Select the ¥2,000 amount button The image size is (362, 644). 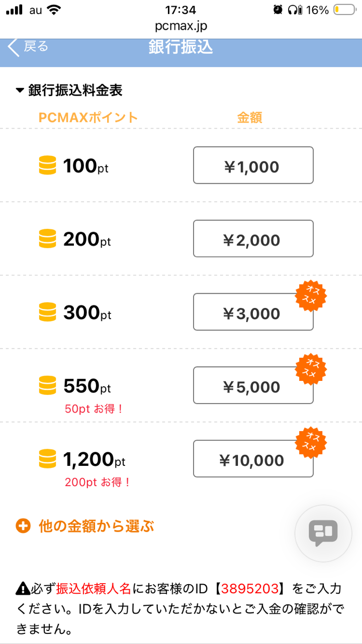[x=253, y=239]
